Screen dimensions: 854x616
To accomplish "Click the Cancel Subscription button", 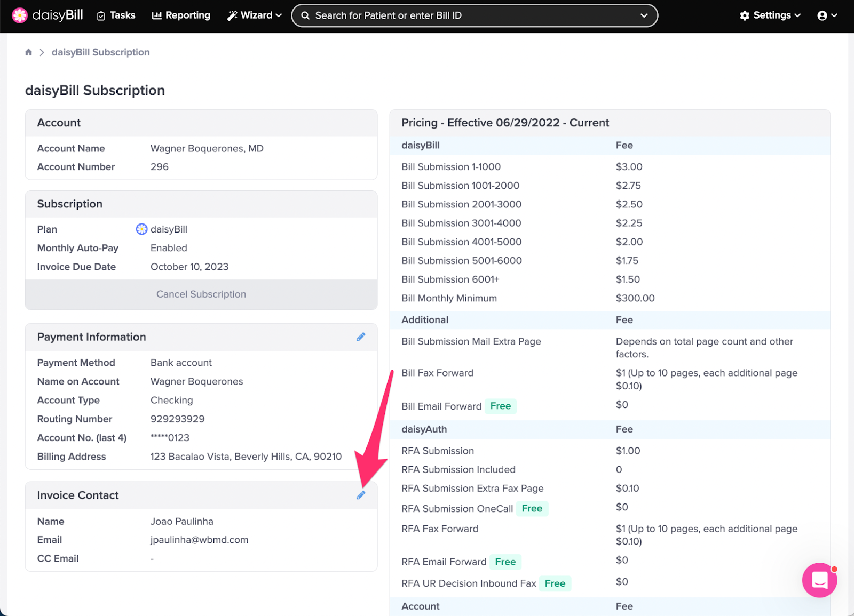I will click(201, 294).
